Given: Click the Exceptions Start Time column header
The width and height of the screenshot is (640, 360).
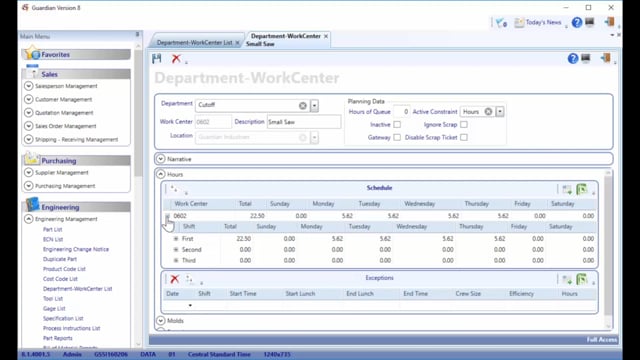Looking at the screenshot, I should 243,293.
